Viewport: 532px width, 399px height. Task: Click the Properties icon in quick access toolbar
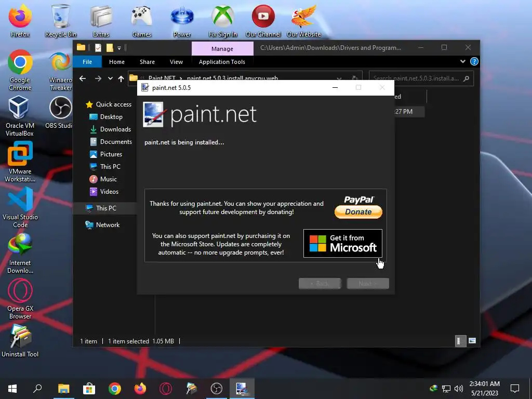click(98, 48)
